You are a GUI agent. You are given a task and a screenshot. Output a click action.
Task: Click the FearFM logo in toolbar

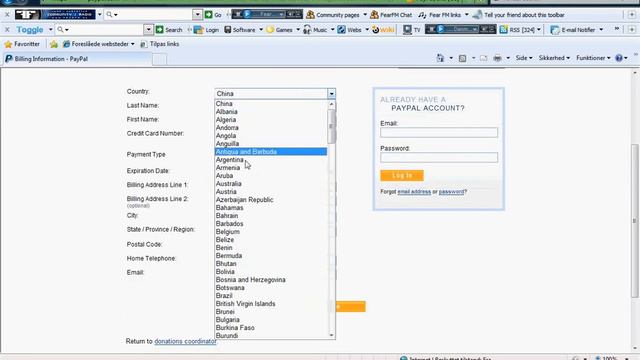coord(55,15)
